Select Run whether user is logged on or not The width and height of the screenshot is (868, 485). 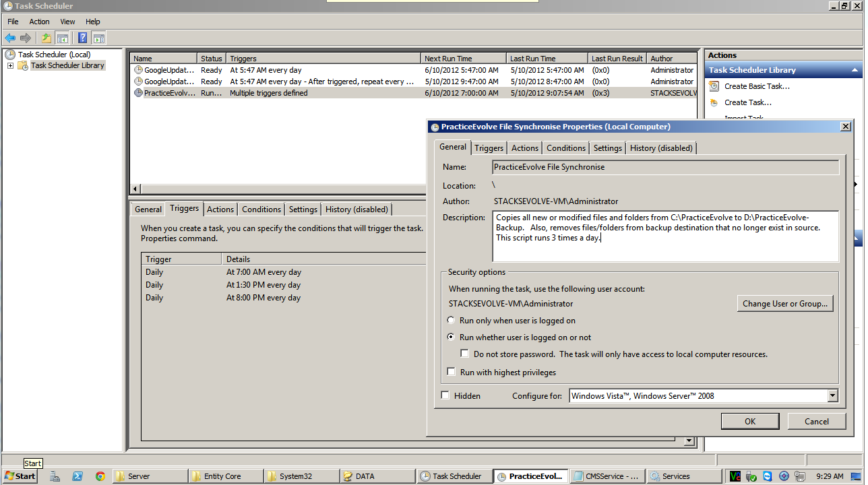click(x=452, y=337)
